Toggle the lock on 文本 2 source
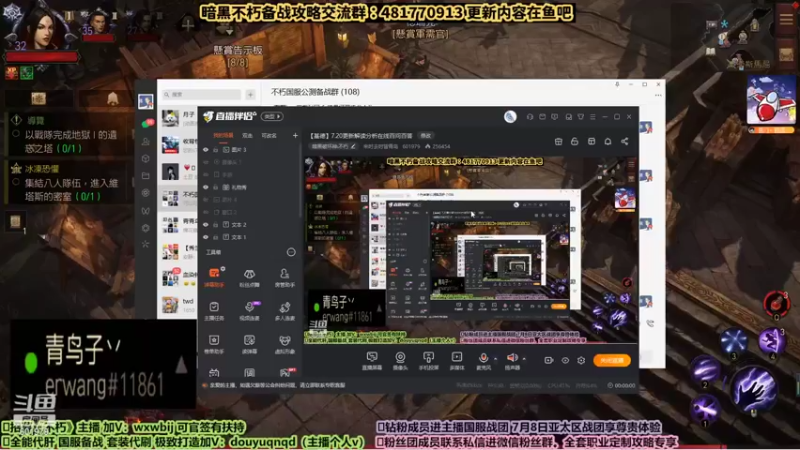 pyautogui.click(x=216, y=224)
